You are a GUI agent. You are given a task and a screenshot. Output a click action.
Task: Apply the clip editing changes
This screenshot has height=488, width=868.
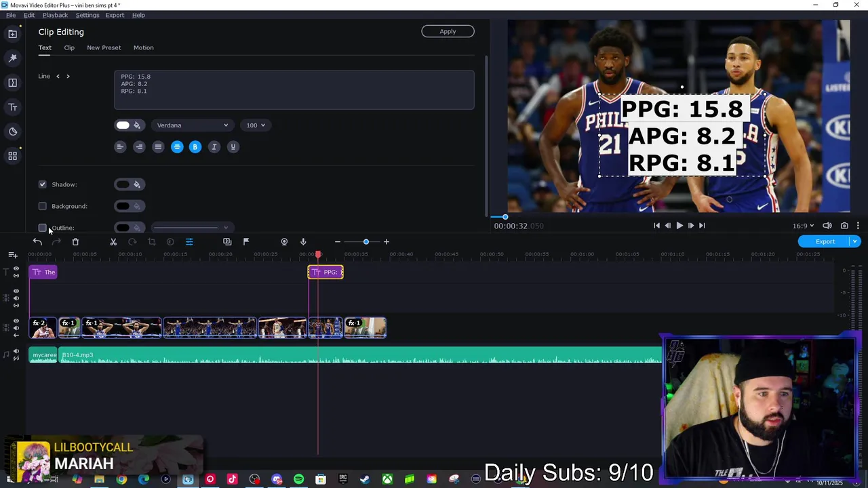(x=448, y=31)
